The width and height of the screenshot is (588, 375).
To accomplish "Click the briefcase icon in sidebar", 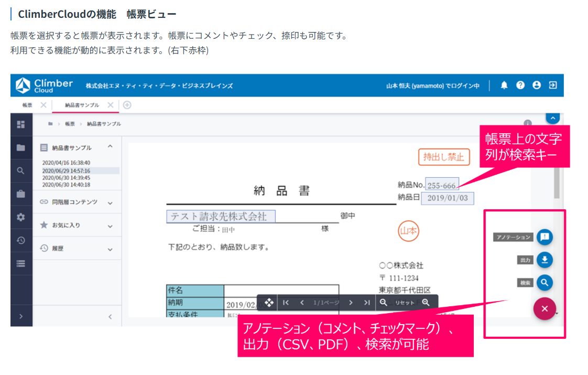I will click(21, 194).
